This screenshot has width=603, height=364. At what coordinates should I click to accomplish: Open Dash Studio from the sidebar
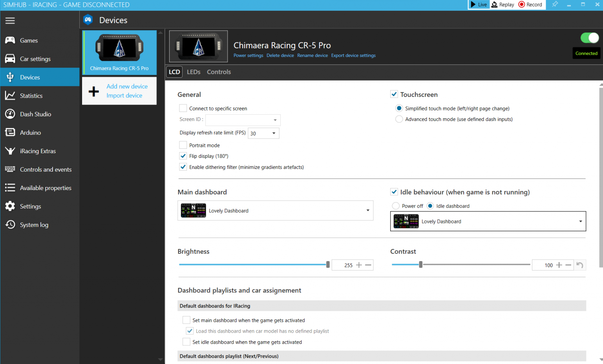point(35,114)
